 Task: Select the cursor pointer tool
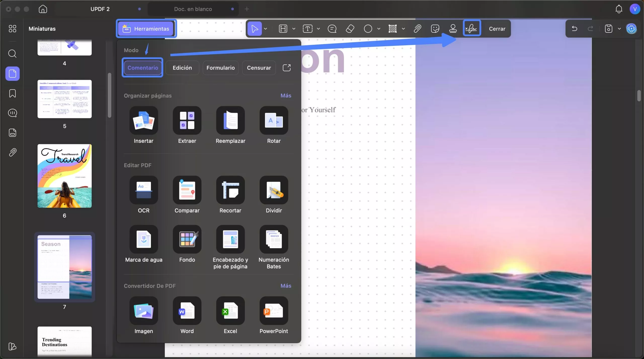255,29
